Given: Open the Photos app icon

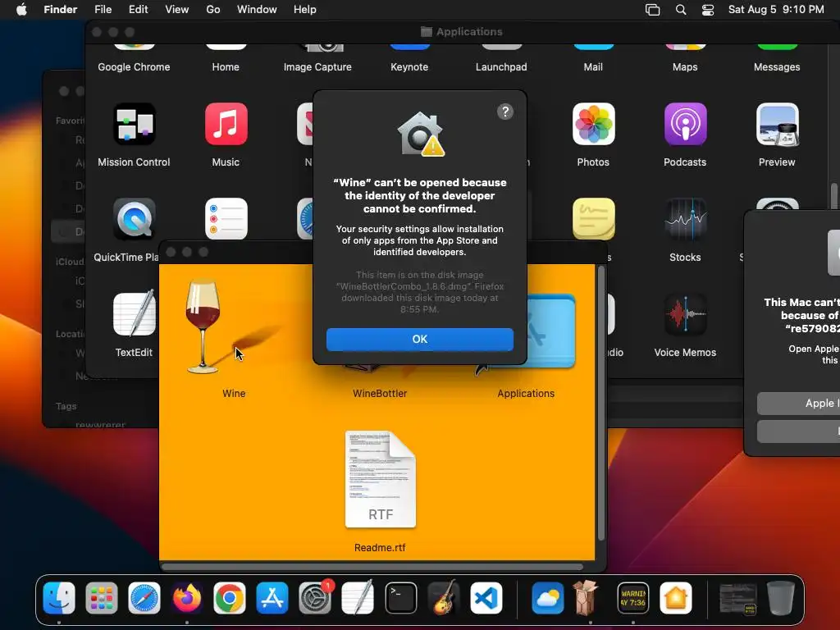Looking at the screenshot, I should point(593,125).
